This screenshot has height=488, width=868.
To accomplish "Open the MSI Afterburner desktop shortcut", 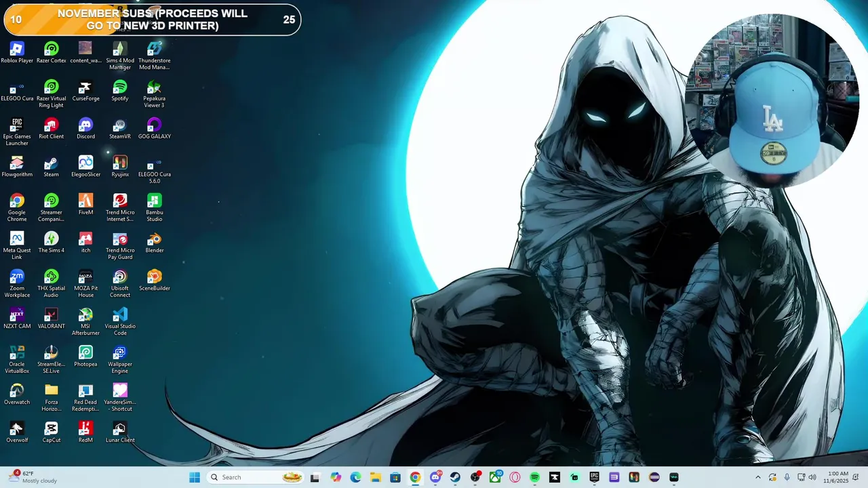I will click(85, 321).
